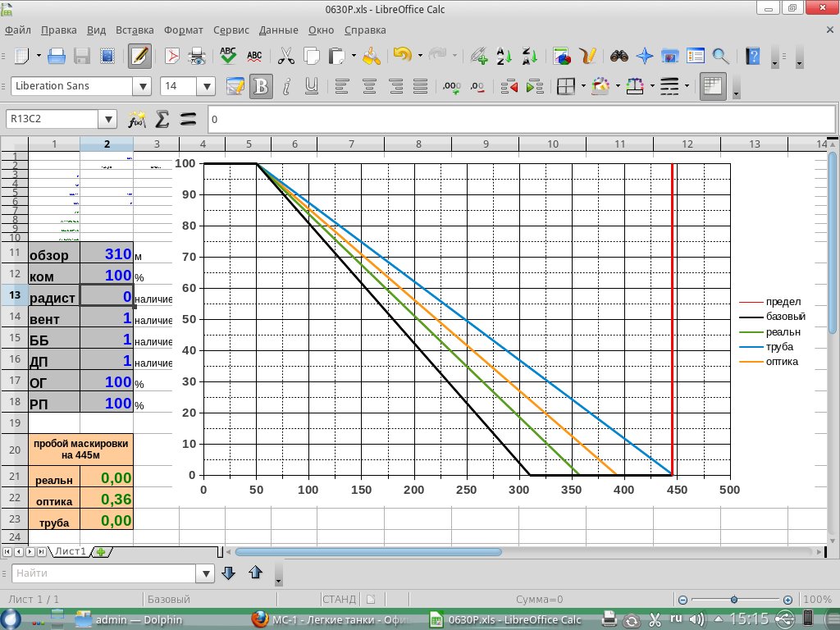
Task: Click the Sort Ascending toolbar icon
Action: [x=504, y=56]
